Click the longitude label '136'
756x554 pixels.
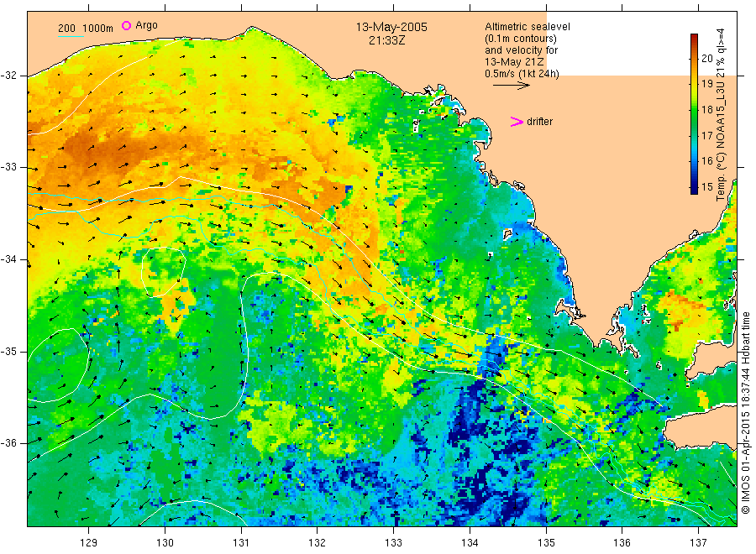point(622,543)
